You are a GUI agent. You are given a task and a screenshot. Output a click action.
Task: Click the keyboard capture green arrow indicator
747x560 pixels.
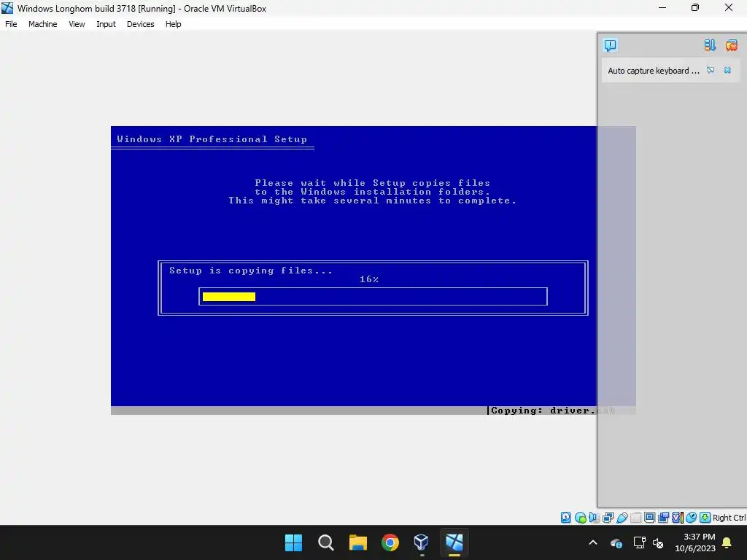pyautogui.click(x=705, y=518)
